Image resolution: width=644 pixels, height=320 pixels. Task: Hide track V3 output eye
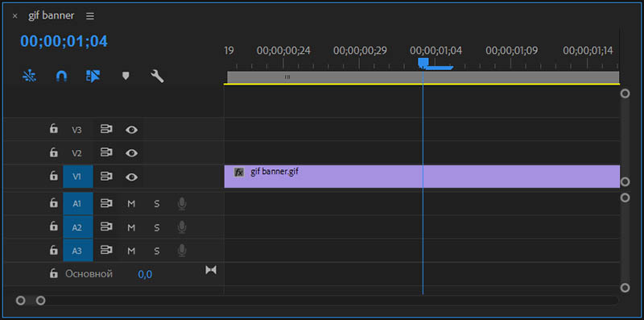[x=131, y=130]
